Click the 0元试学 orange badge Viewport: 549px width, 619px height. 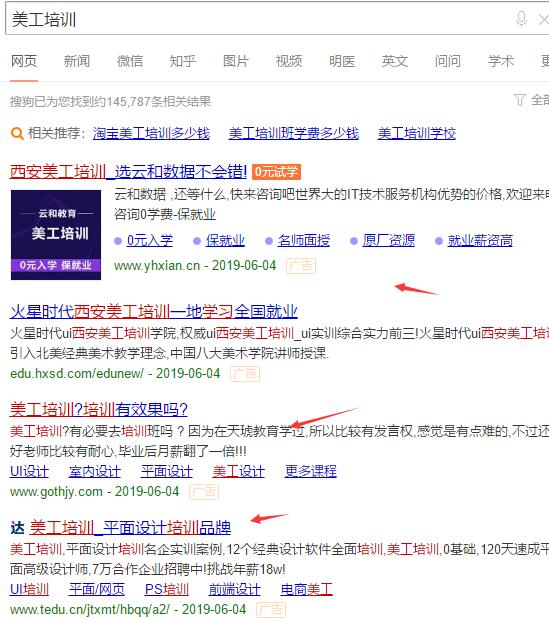coord(276,172)
